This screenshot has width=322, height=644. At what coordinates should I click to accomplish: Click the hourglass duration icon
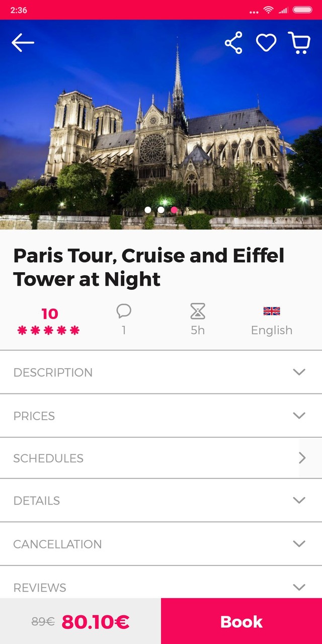pos(197,311)
